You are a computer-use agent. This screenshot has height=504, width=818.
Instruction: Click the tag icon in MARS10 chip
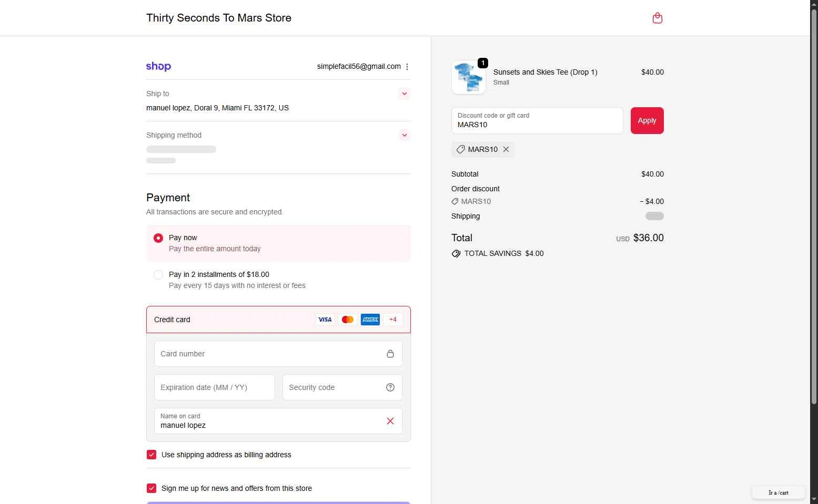[x=461, y=149]
